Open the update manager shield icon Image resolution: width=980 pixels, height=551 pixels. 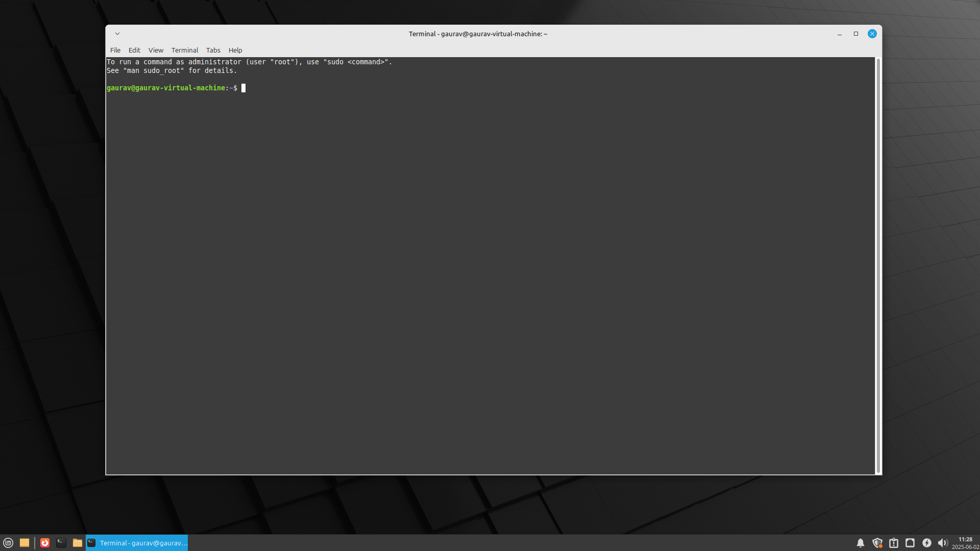877,543
